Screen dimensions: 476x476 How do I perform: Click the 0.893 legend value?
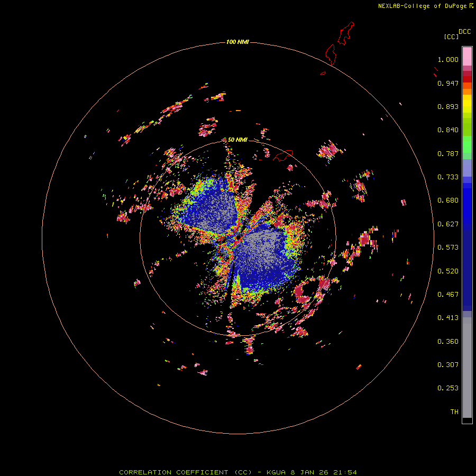(x=448, y=106)
